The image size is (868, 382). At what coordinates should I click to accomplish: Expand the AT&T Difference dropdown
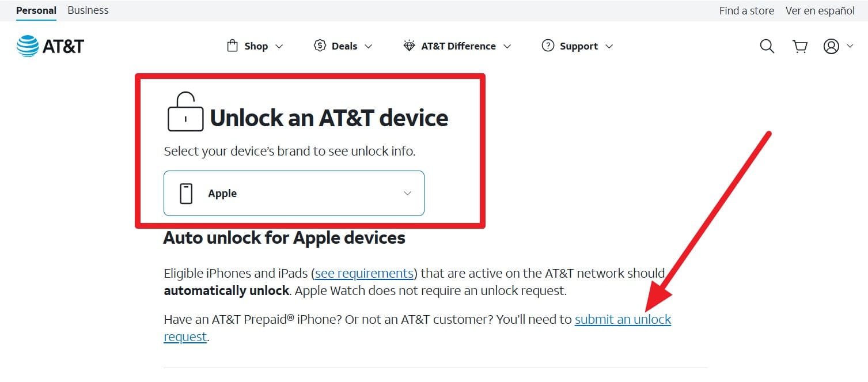(507, 46)
